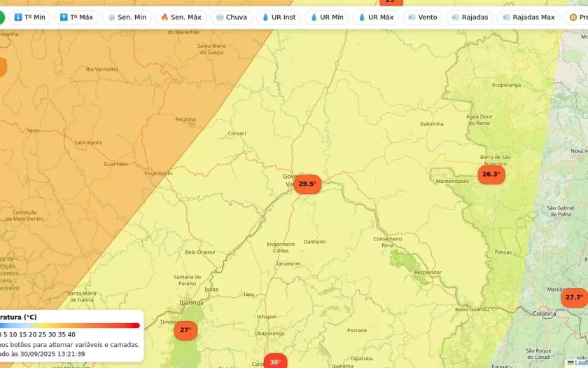Click the 26.3° station marker
This screenshot has width=588, height=368.
point(491,175)
